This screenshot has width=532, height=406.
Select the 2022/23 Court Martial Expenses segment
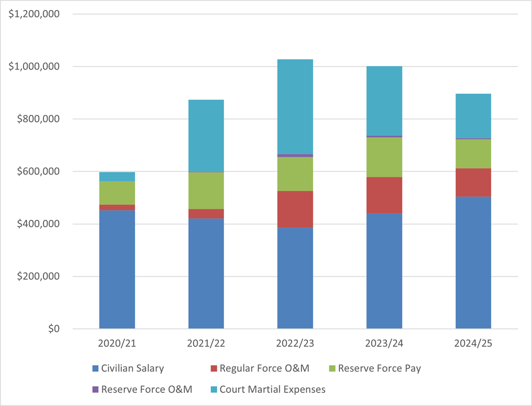point(295,106)
